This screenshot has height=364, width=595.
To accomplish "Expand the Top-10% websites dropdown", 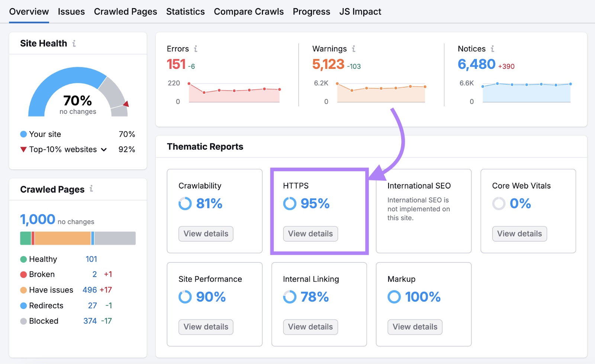I will coord(104,149).
